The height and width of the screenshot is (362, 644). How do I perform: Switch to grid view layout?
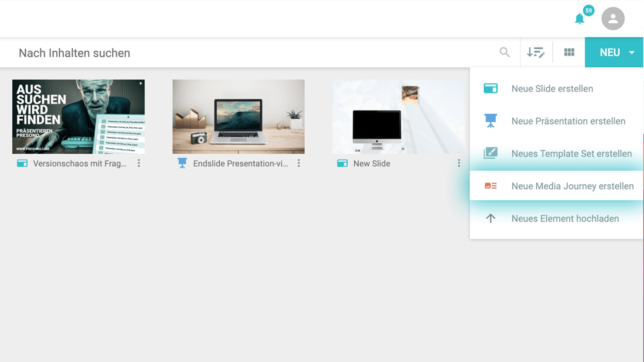tap(569, 52)
